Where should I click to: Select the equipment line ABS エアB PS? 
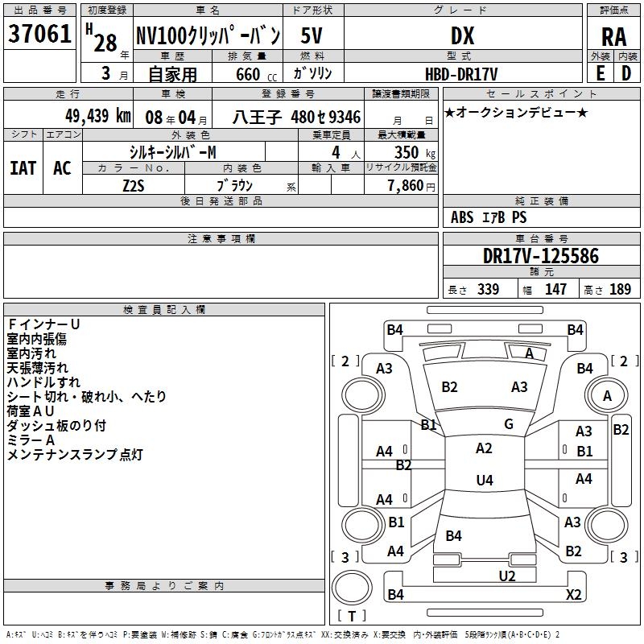(489, 217)
